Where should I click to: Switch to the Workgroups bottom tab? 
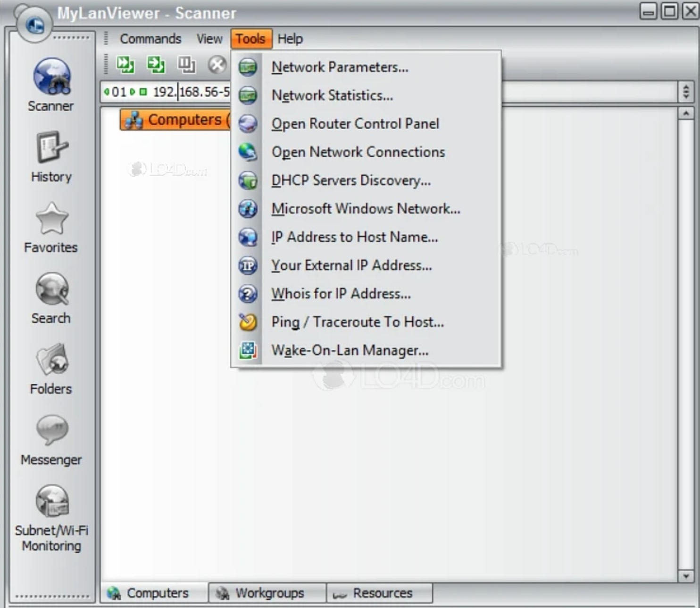point(267,593)
